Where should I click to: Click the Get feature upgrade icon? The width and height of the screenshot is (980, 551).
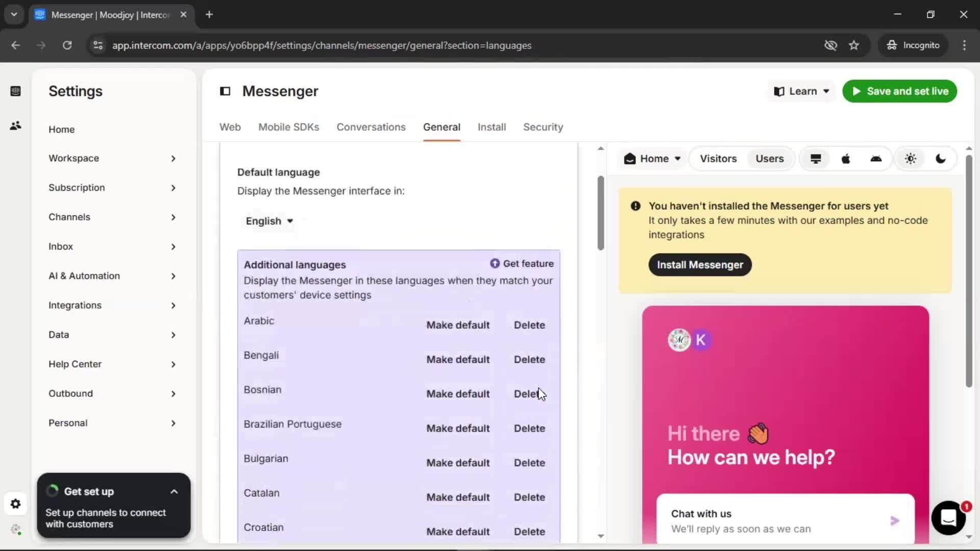click(495, 264)
